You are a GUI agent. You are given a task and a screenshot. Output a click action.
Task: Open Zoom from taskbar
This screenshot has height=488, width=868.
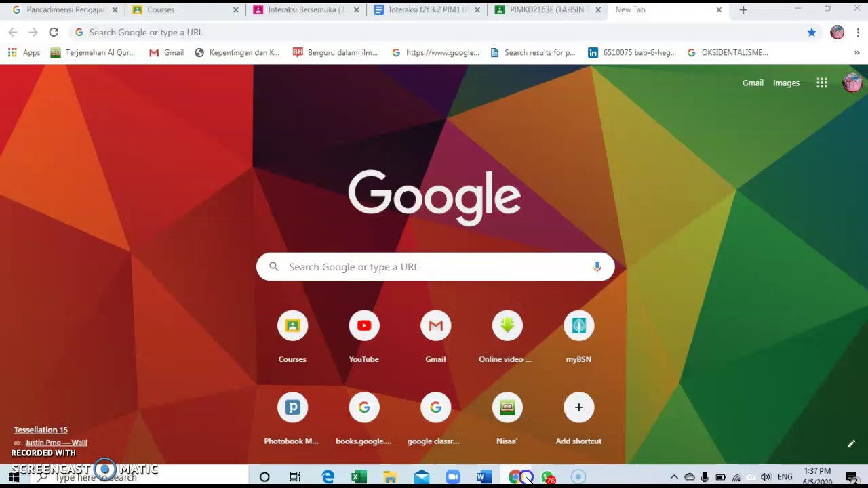click(x=453, y=477)
